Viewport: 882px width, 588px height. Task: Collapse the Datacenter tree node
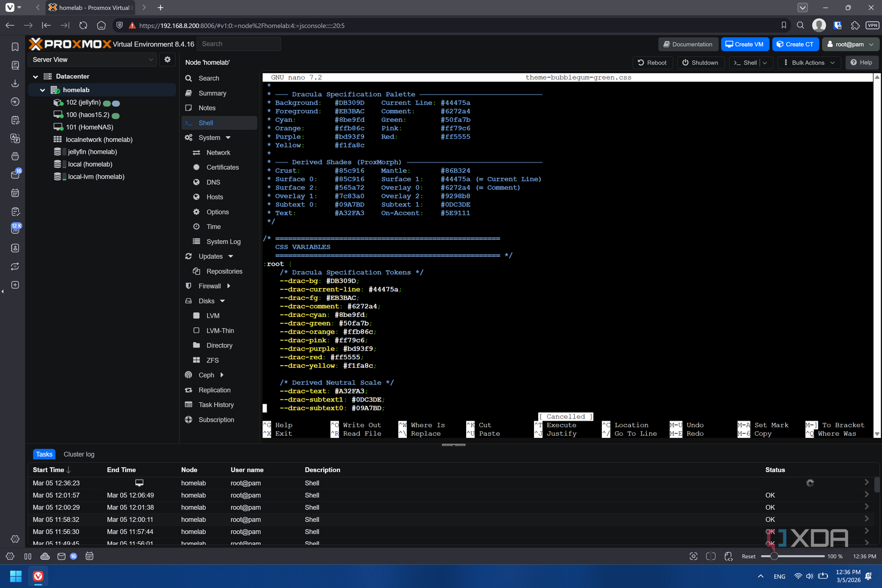click(35, 76)
